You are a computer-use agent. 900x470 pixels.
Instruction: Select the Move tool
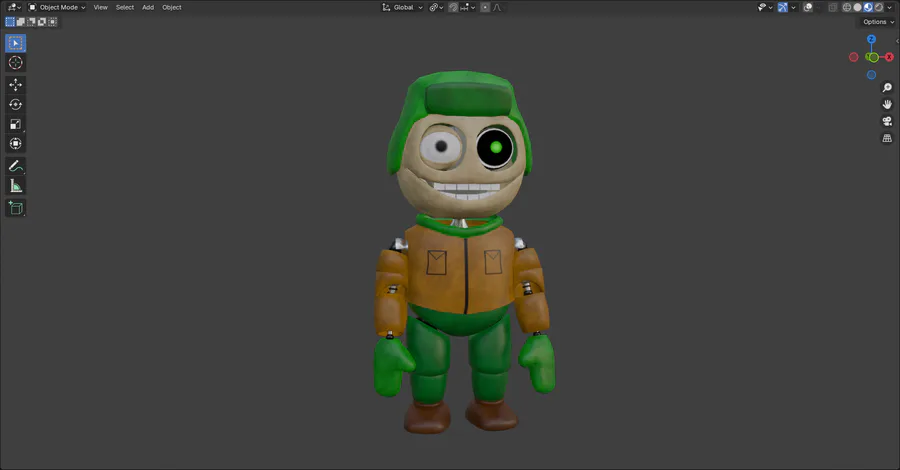point(15,84)
